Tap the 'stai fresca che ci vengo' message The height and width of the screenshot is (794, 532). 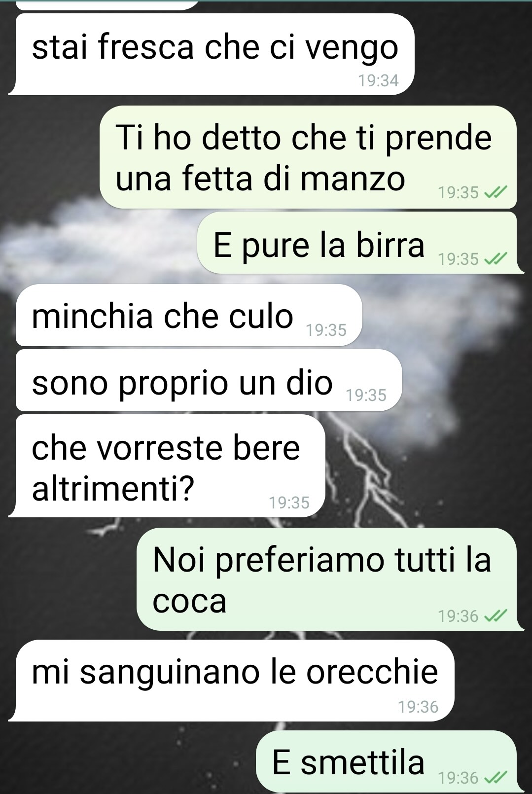(212, 54)
